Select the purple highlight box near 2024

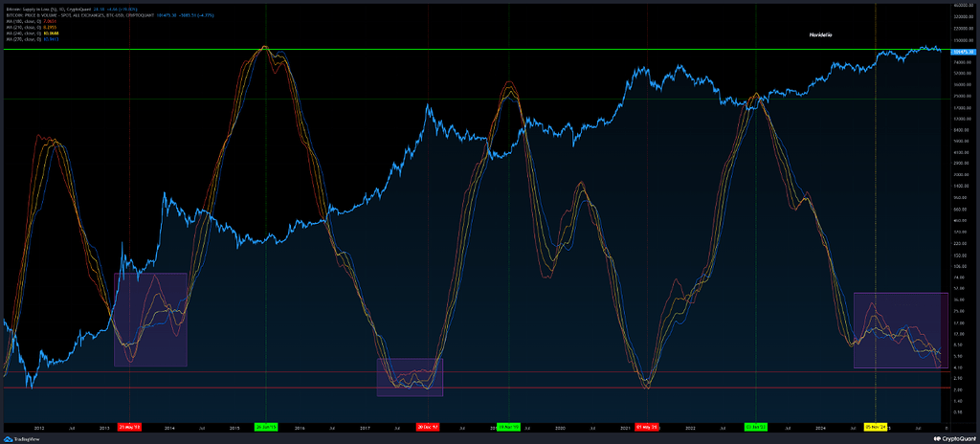tap(900, 330)
